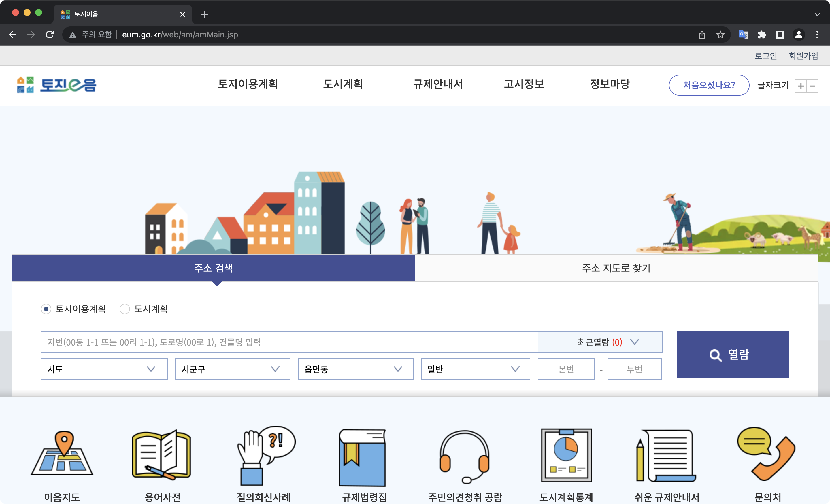Click the Google Translate icon in address bar
Image resolution: width=830 pixels, height=504 pixels.
tap(743, 34)
